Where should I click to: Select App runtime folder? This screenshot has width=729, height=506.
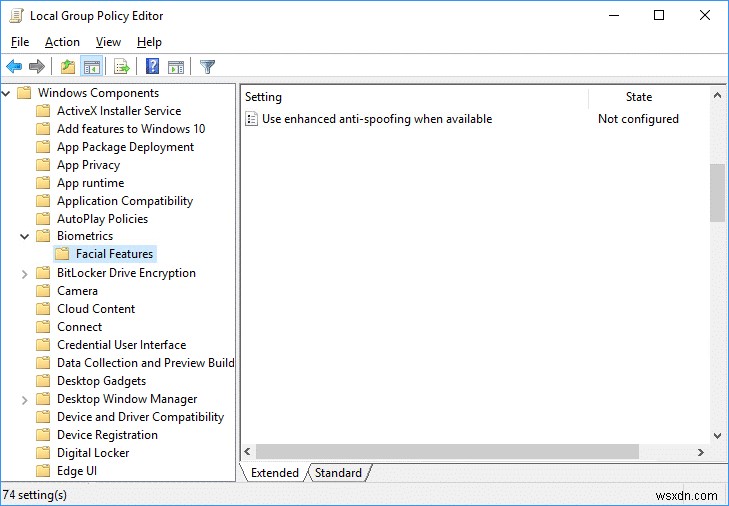tap(91, 183)
